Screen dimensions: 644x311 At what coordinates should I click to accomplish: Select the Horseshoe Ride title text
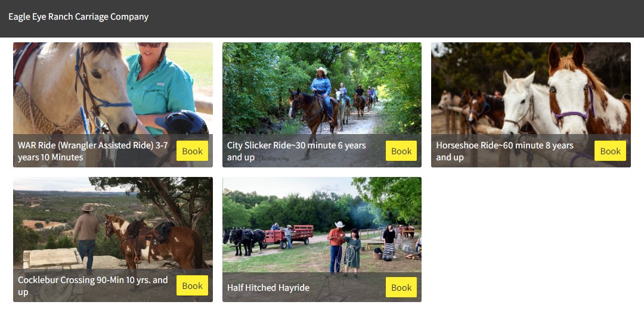click(505, 151)
